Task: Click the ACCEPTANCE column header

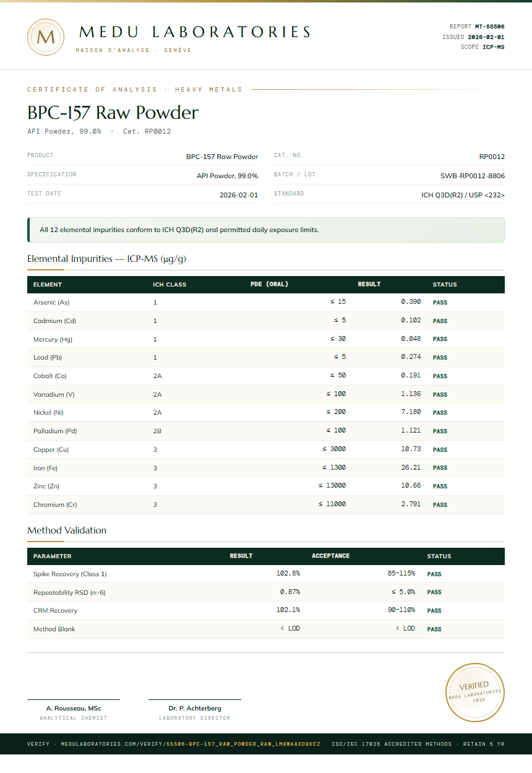Action: click(x=331, y=556)
